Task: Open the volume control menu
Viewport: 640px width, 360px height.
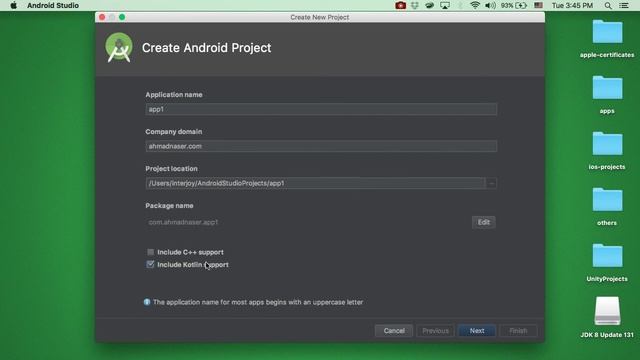Action: 490,5
